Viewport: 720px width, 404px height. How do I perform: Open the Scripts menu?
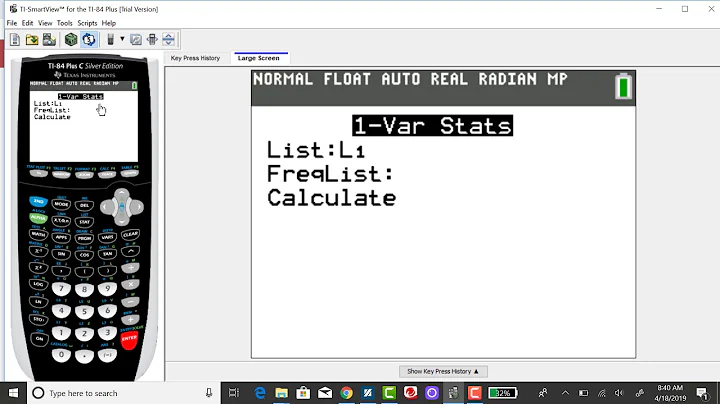[87, 23]
